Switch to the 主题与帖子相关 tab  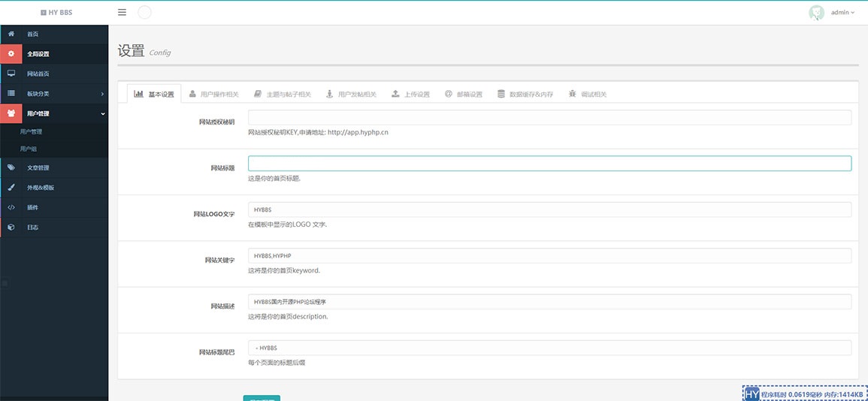pyautogui.click(x=283, y=94)
